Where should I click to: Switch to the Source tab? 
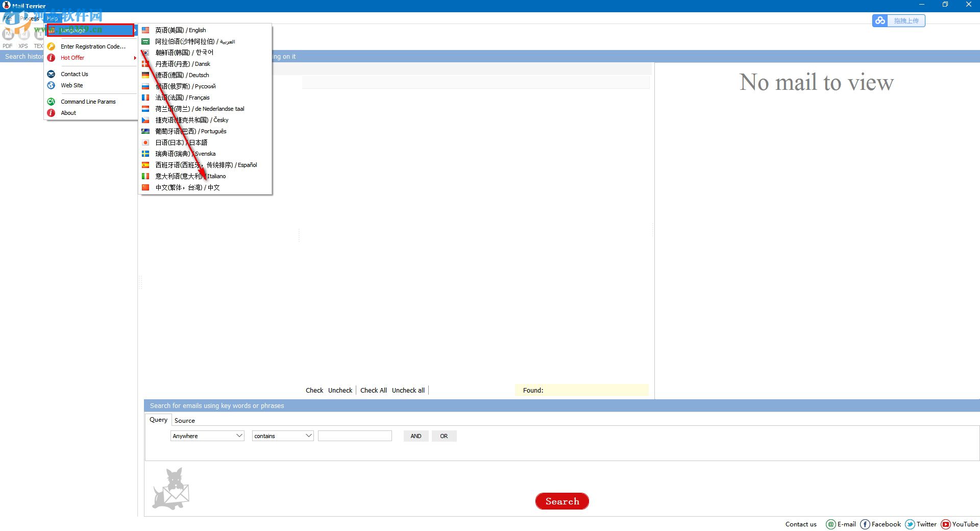click(185, 421)
